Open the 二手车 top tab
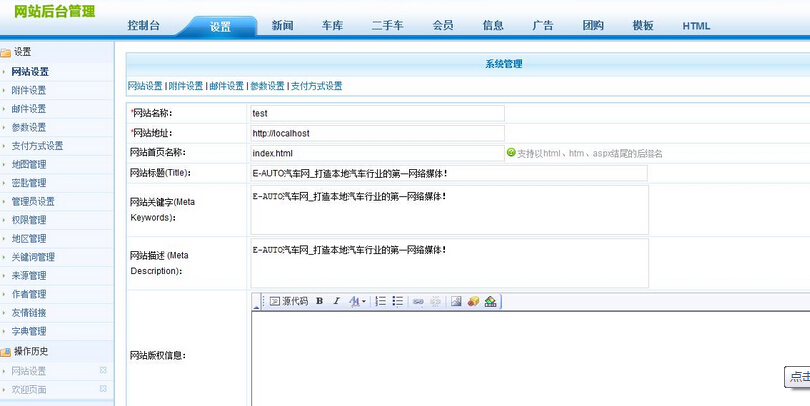 click(387, 26)
